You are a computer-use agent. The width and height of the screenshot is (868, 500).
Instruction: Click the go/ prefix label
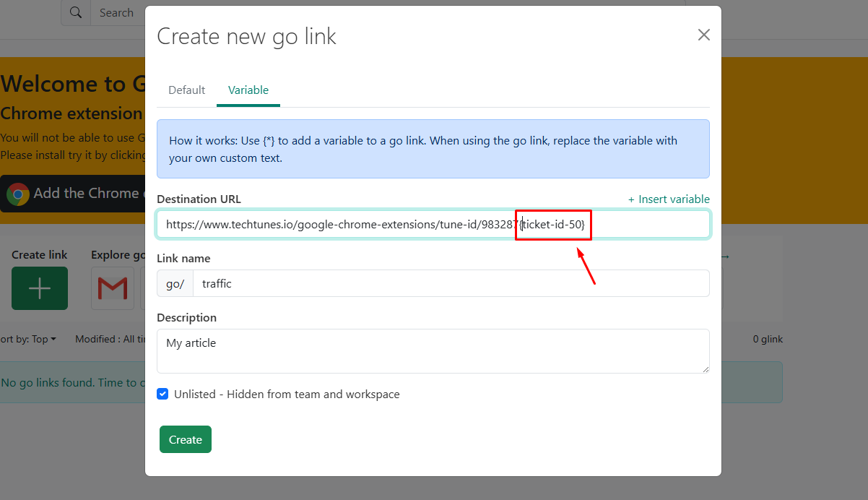(175, 283)
